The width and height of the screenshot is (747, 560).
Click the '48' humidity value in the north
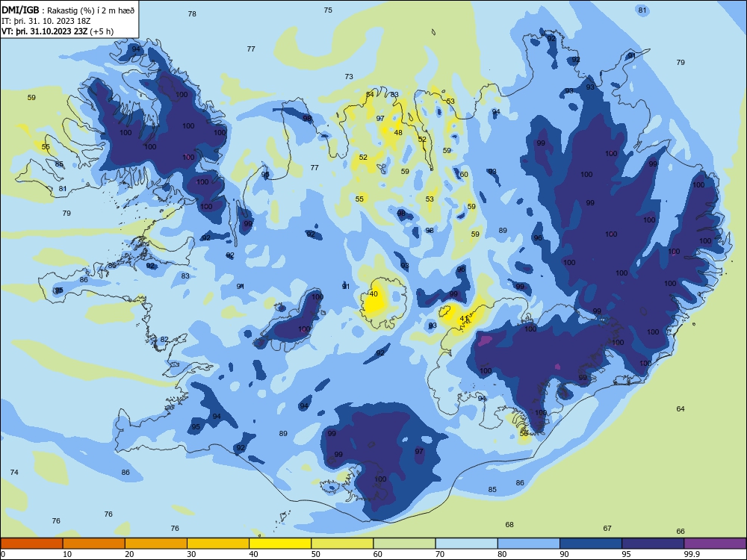(x=398, y=132)
